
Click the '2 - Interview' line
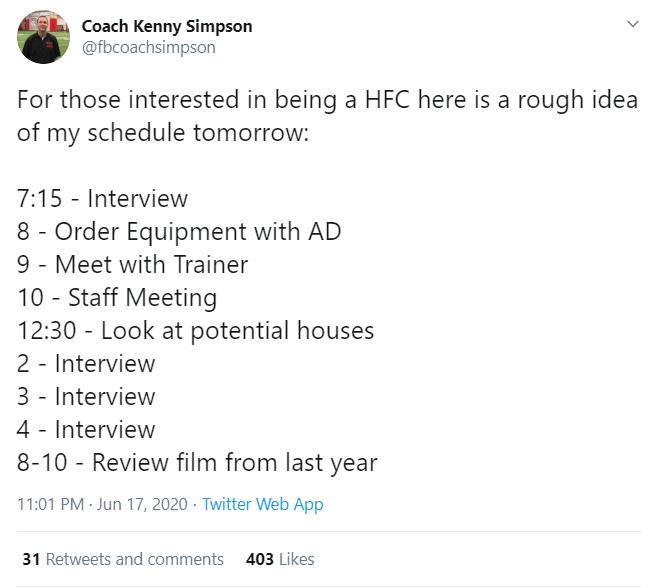[x=86, y=364]
